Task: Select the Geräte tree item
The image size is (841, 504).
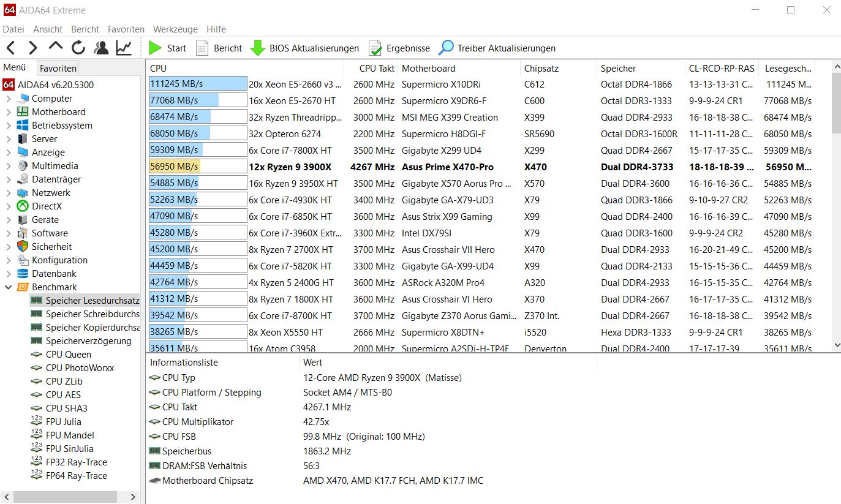Action: click(38, 219)
